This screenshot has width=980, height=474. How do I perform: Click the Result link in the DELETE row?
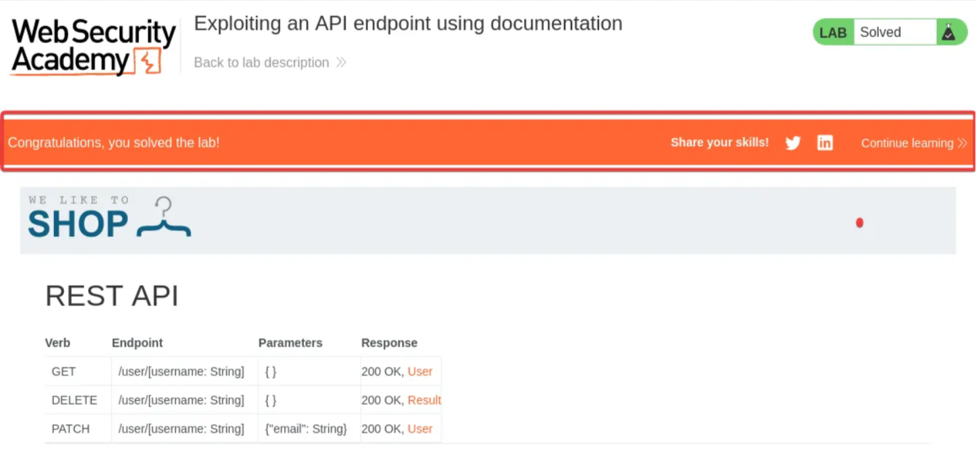pyautogui.click(x=425, y=400)
